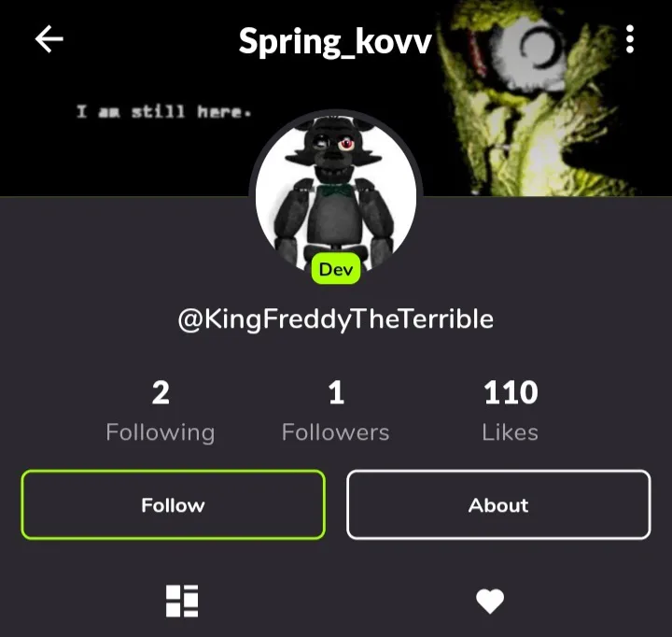Open the About section
The width and height of the screenshot is (672, 637).
498,505
